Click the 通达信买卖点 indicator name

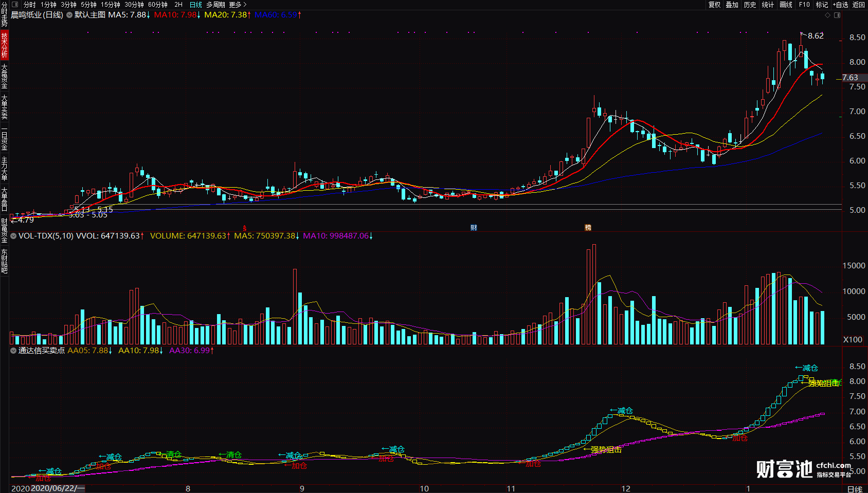coord(42,351)
